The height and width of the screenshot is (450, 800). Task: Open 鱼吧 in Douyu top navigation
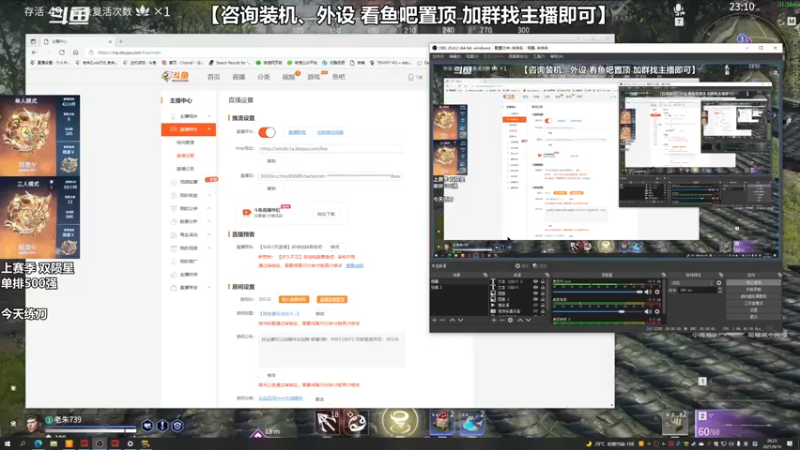click(x=339, y=77)
